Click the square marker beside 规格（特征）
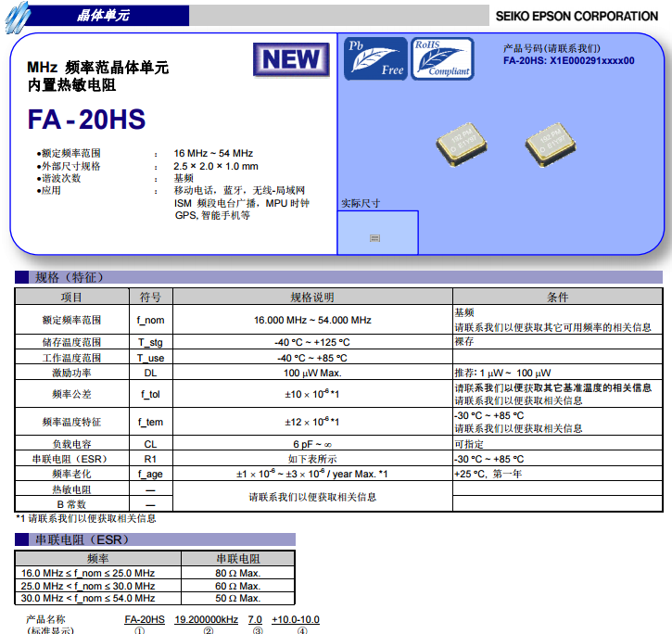 pos(23,277)
